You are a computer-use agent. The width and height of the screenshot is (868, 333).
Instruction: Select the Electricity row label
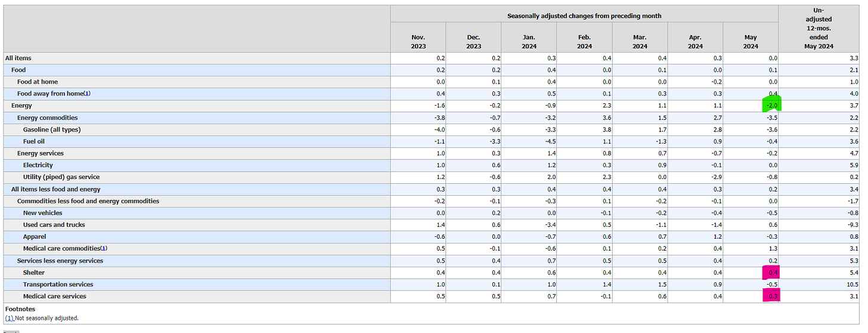[x=38, y=165]
